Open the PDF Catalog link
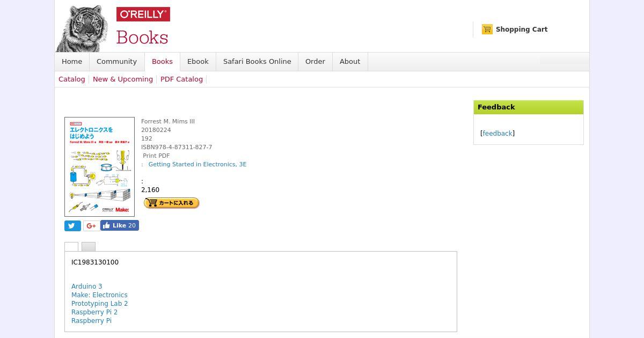 [181, 79]
